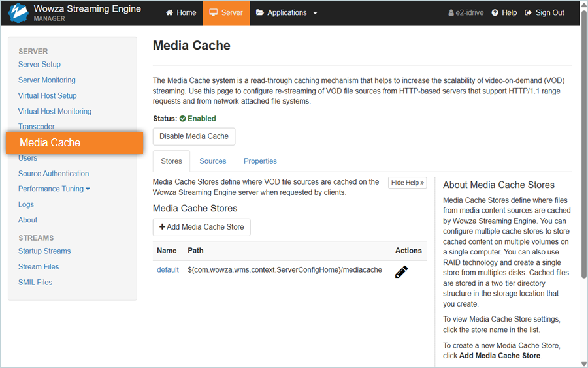Open the About sidebar link
Viewport: 588px width, 368px height.
coord(27,220)
